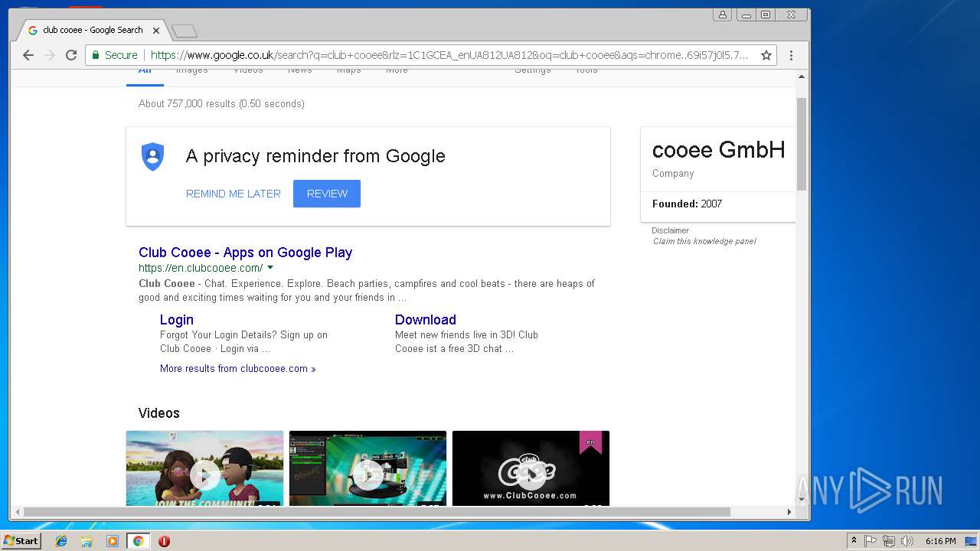This screenshot has height=551, width=980.
Task: Play the second video thumbnail
Action: click(x=367, y=468)
